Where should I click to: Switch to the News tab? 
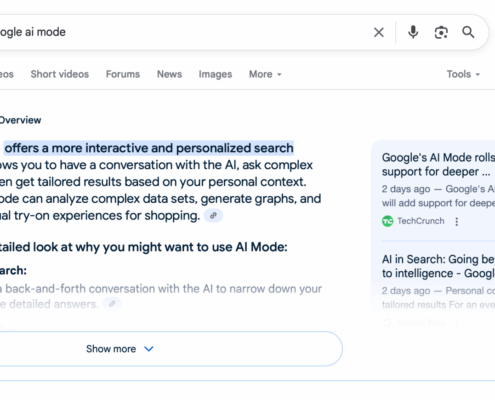point(169,74)
